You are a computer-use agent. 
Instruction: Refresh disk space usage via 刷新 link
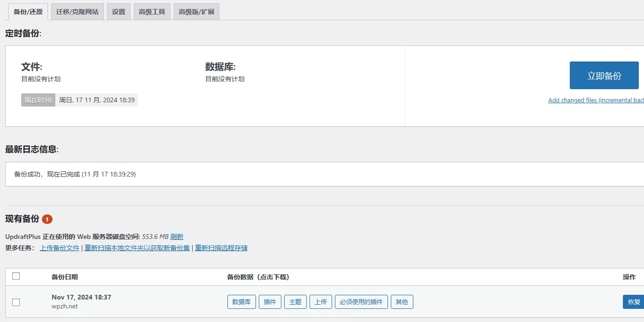pyautogui.click(x=177, y=237)
